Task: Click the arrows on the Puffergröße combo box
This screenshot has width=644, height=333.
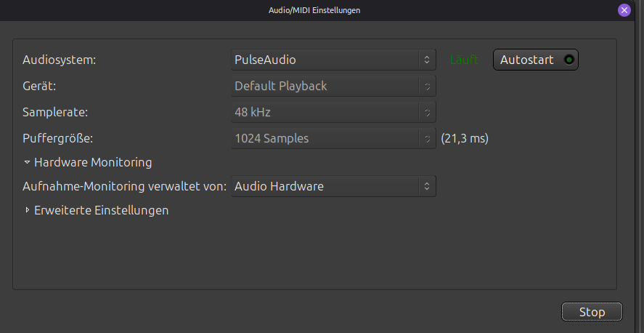Action: pyautogui.click(x=428, y=138)
